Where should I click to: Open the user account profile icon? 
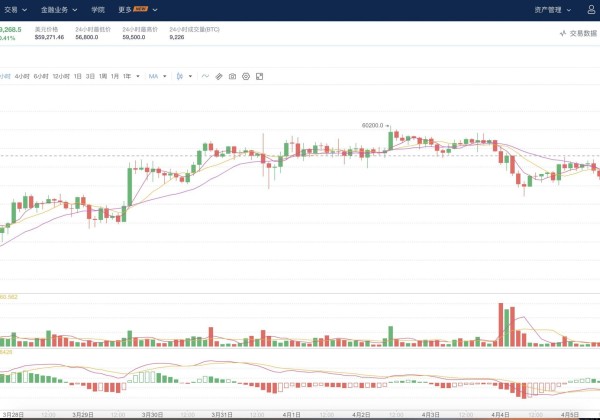(590, 9)
